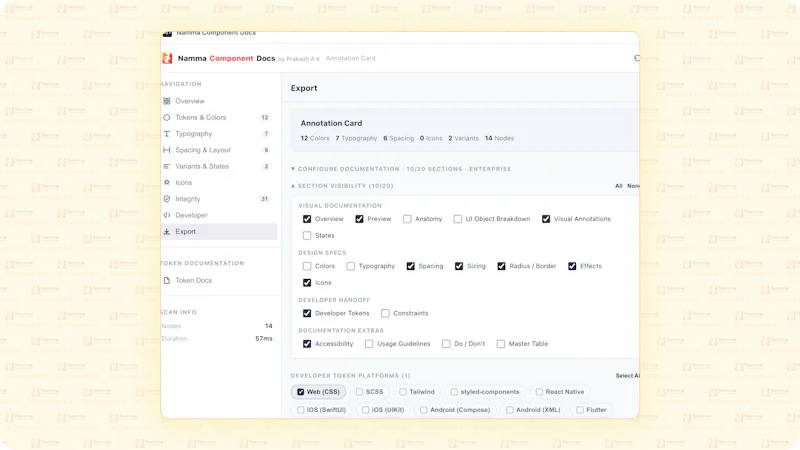Enable the States checkbox
Viewport: 800px width, 450px height.
coord(307,236)
